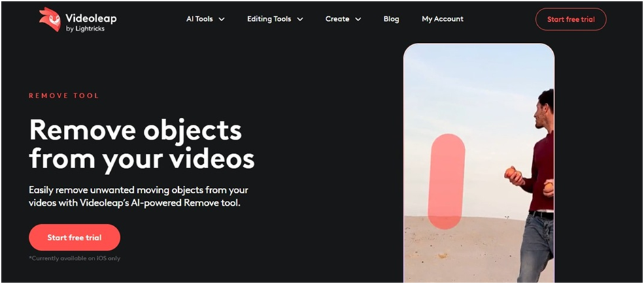Click the 'Currently available on iOS only' note
This screenshot has width=644, height=284.
tap(74, 259)
